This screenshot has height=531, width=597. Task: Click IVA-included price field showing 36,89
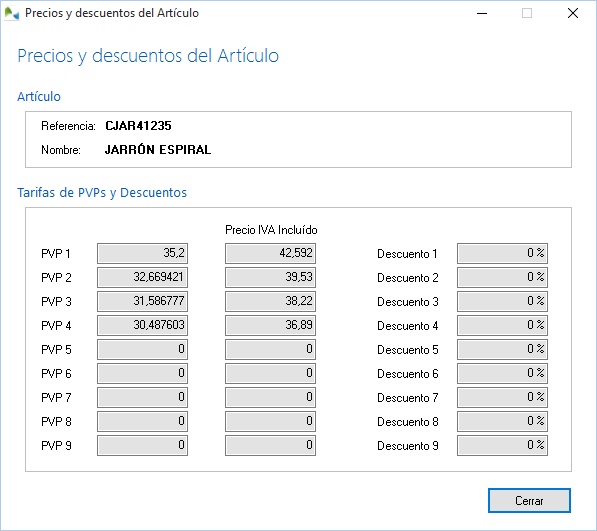[270, 325]
